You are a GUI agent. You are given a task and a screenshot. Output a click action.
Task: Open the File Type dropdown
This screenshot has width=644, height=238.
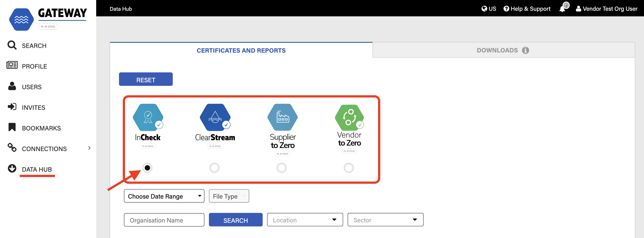[x=229, y=196]
